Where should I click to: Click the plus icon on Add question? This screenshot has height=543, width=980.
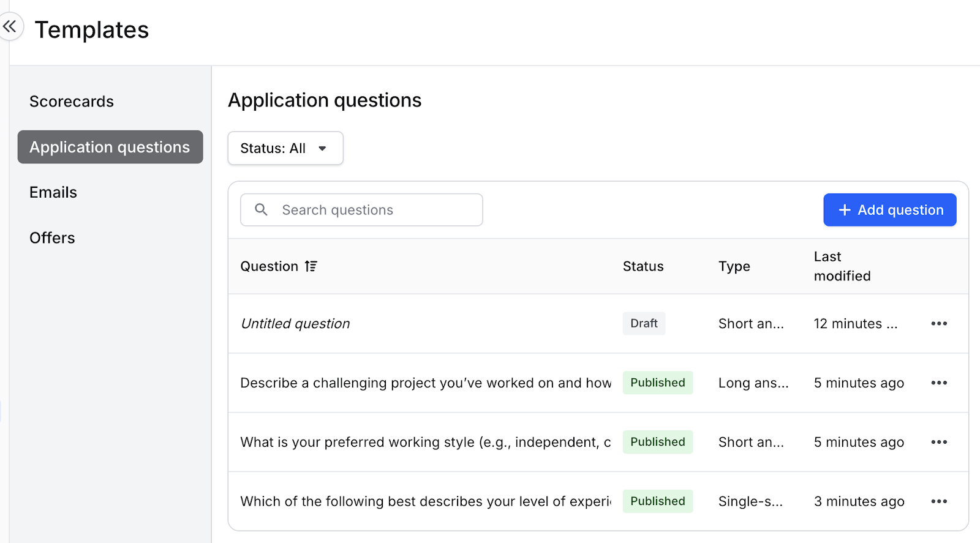pyautogui.click(x=845, y=210)
